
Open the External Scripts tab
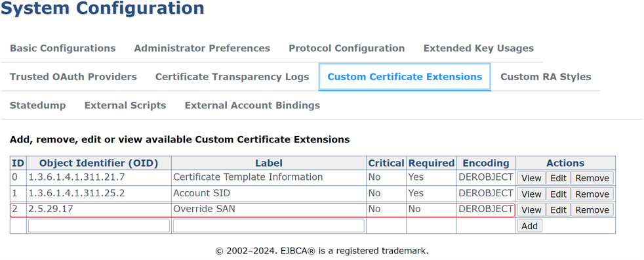(x=125, y=105)
